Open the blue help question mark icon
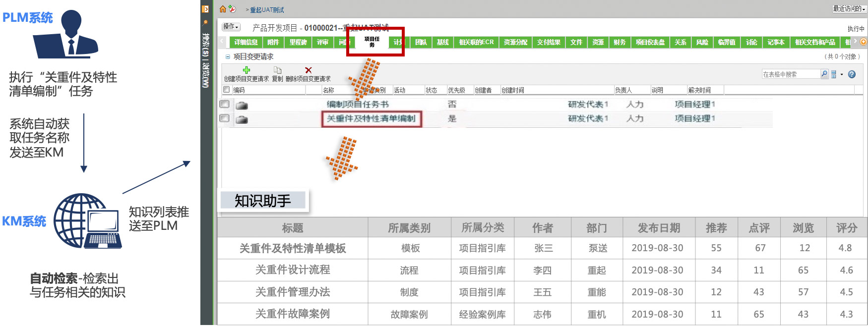Viewport: 868px width, 326px height. pos(852,74)
